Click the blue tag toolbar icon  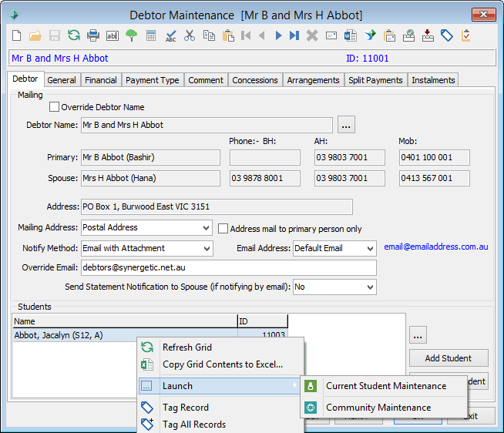[447, 35]
